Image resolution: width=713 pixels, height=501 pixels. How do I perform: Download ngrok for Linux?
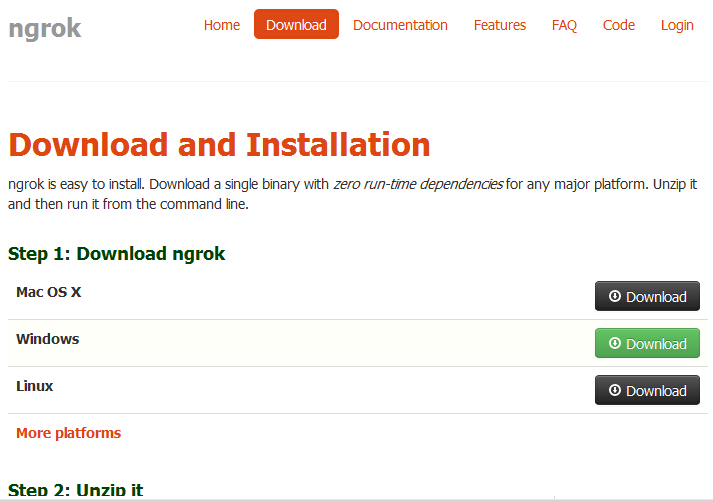click(647, 390)
